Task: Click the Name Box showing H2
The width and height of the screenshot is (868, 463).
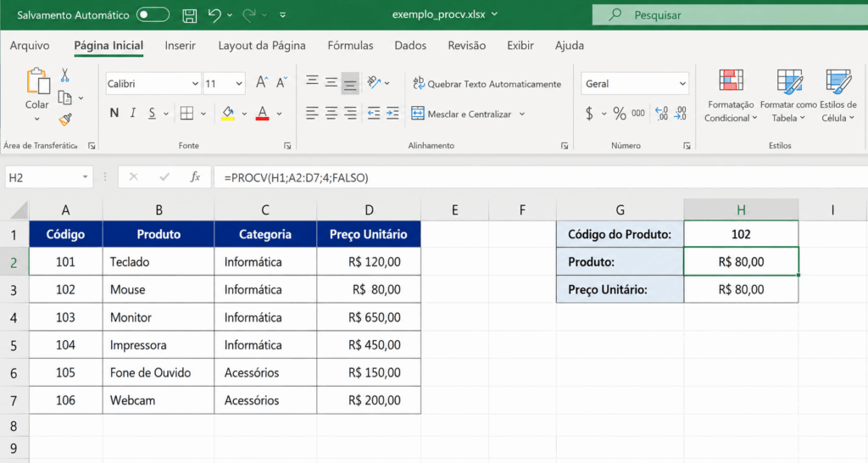Action: tap(48, 178)
